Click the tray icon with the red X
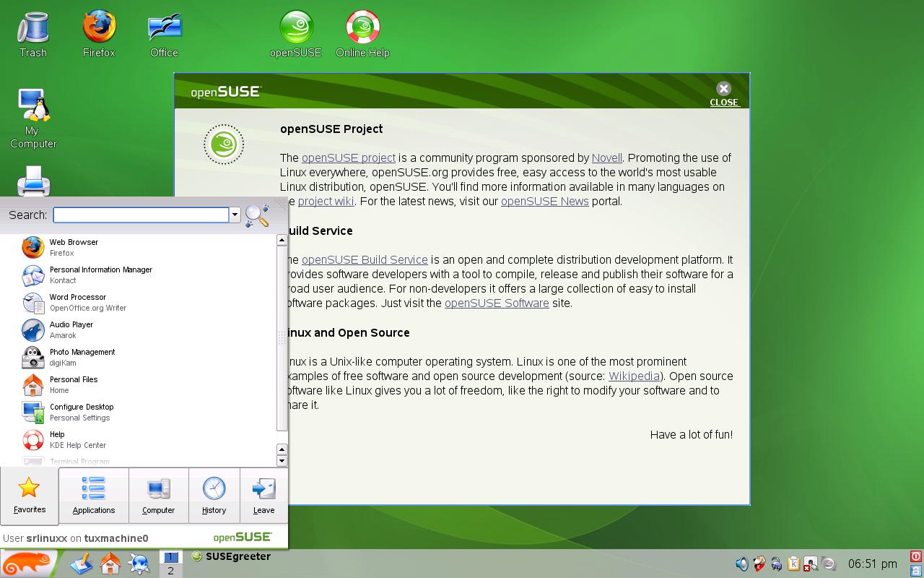This screenshot has height=578, width=924. pyautogui.click(x=811, y=564)
